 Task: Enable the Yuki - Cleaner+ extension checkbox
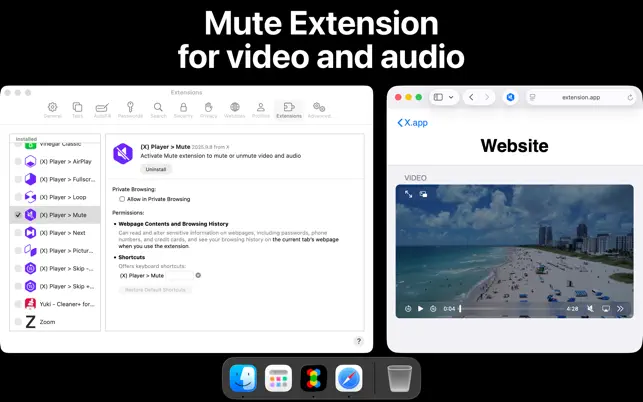pos(18,304)
